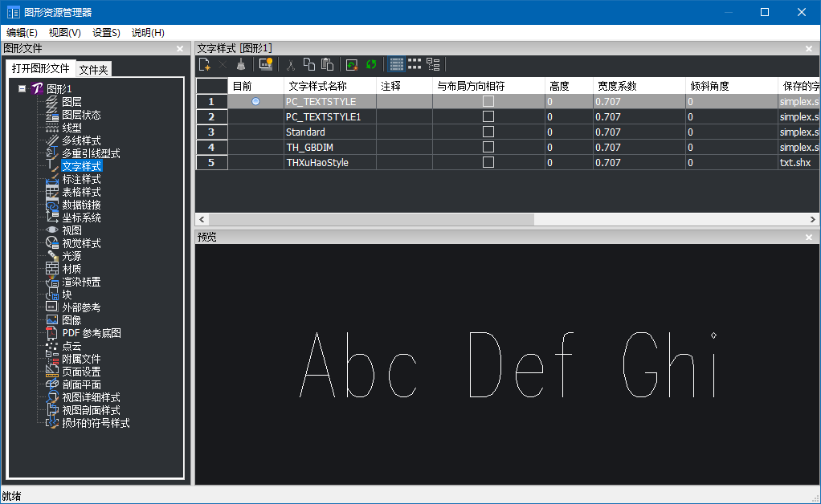Tick orientation checkbox for Standard style

(x=488, y=132)
